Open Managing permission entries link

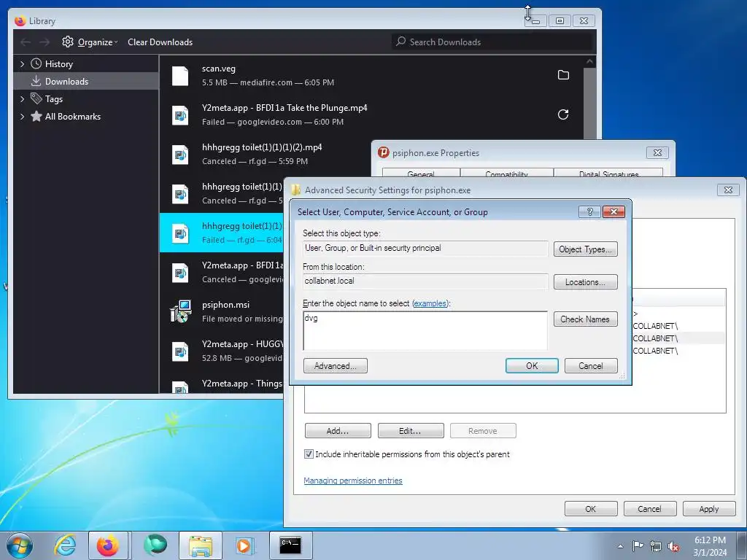point(353,481)
